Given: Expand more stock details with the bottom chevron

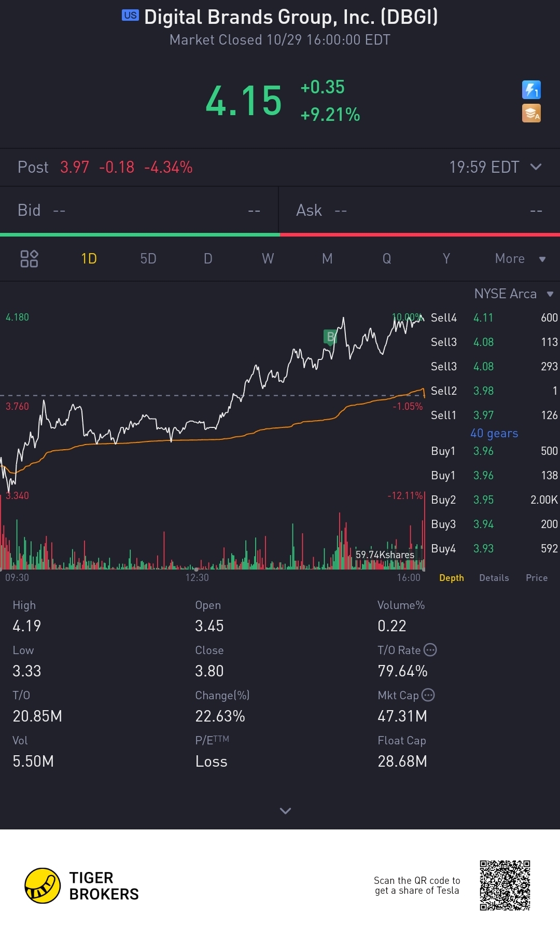Looking at the screenshot, I should (285, 810).
